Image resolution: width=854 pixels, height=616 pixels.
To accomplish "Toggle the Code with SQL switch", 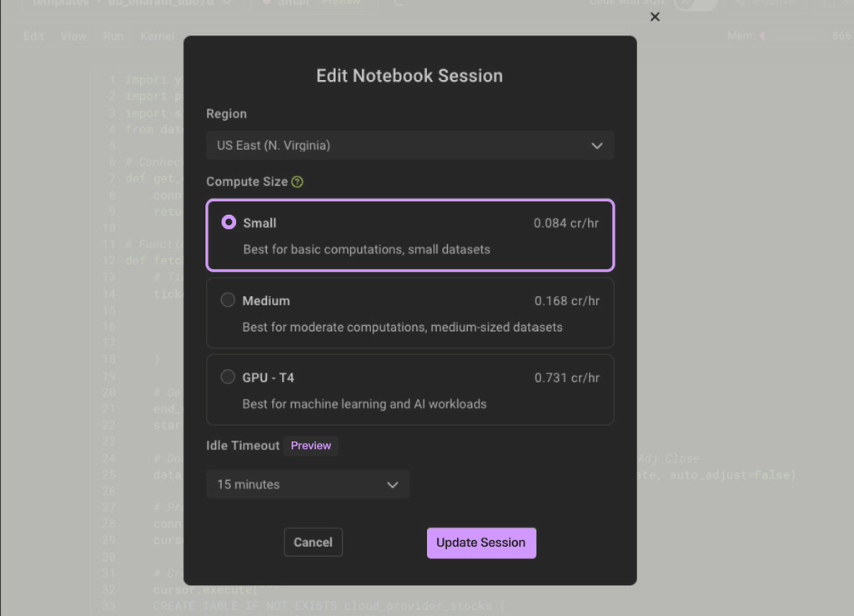I will (695, 3).
